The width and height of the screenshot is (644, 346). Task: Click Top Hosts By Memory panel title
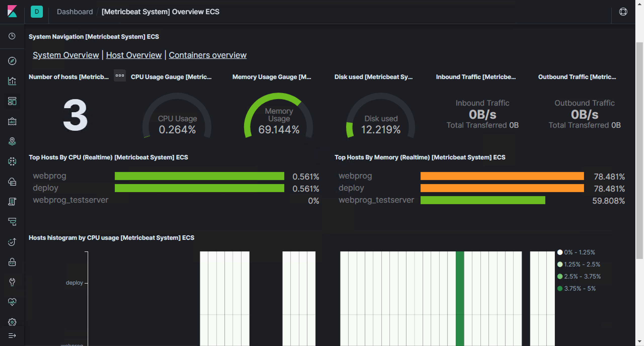(x=420, y=157)
